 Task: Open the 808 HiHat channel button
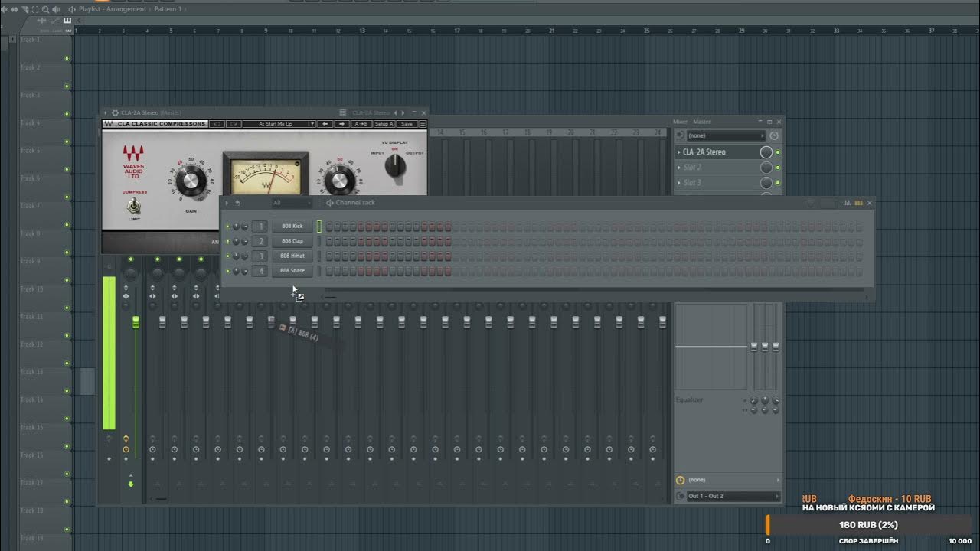pyautogui.click(x=292, y=256)
